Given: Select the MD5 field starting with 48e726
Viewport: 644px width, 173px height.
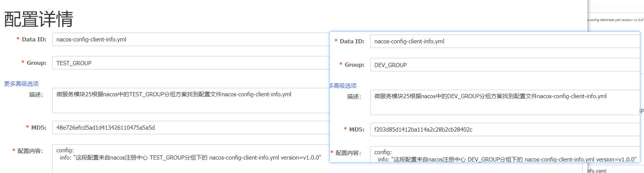Looking at the screenshot, I should 190,128.
